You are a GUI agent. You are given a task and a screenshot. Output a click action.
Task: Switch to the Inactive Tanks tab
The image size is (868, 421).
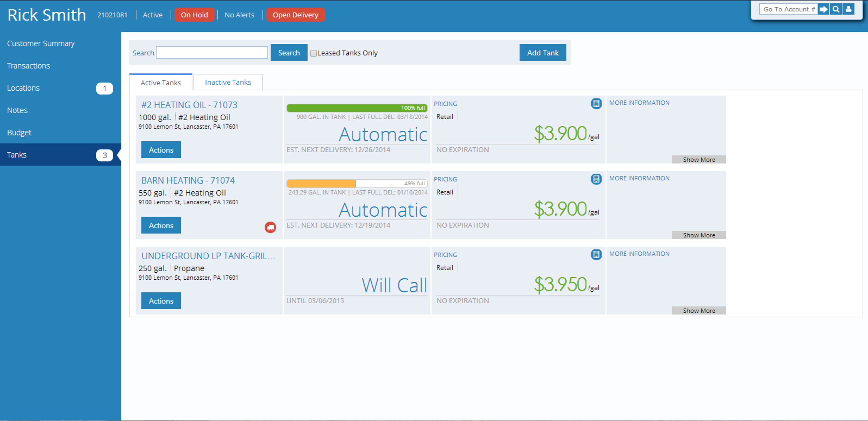228,83
